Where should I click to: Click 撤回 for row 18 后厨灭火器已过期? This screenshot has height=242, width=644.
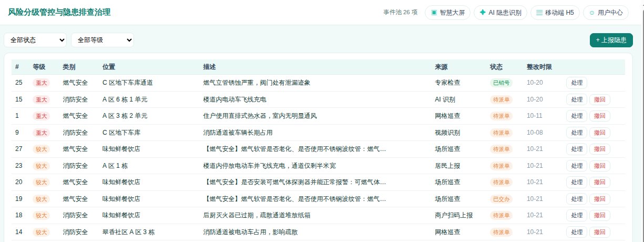pyautogui.click(x=600, y=216)
